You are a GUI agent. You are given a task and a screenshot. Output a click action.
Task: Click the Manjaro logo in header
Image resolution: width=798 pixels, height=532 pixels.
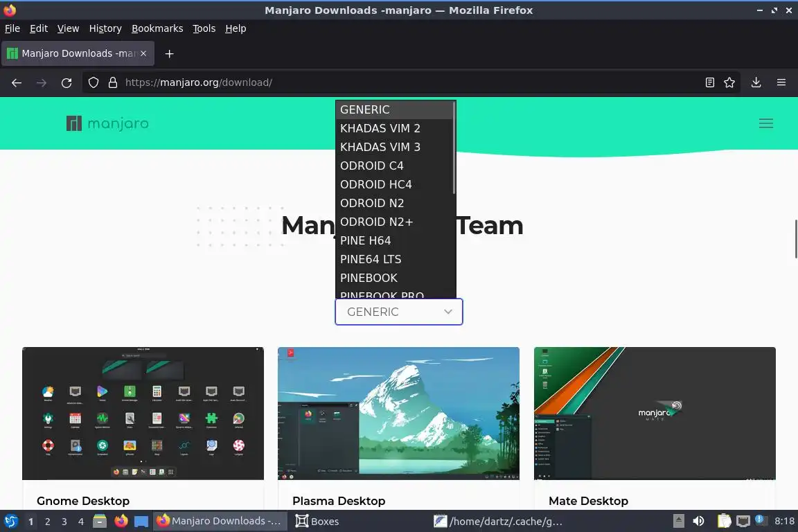click(107, 123)
